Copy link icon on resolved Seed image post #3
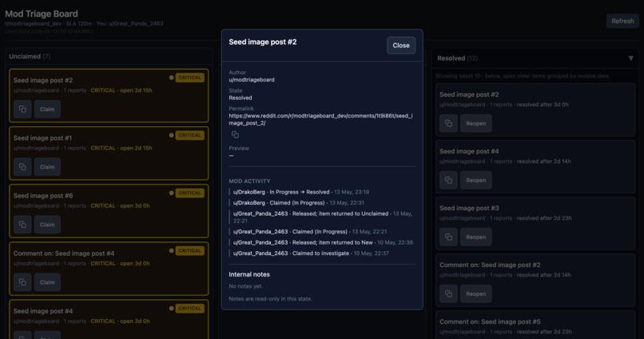Viewport: 644px width, 339px height. point(448,237)
